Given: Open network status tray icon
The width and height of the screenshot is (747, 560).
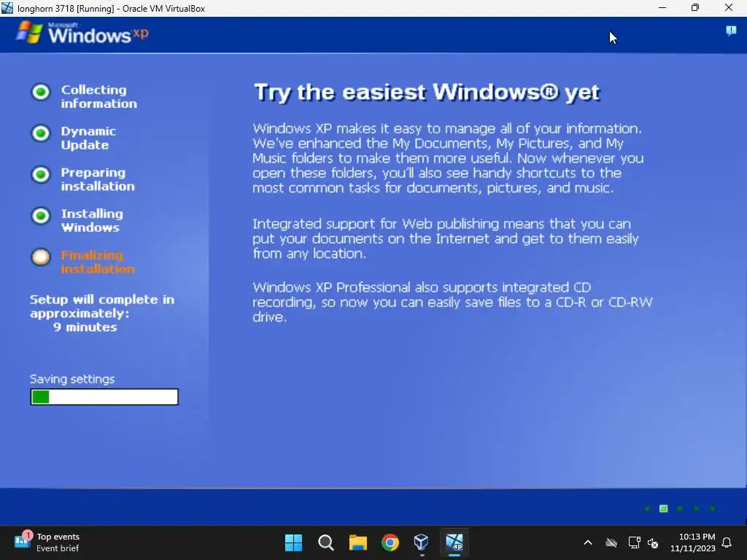Looking at the screenshot, I should pos(634,542).
